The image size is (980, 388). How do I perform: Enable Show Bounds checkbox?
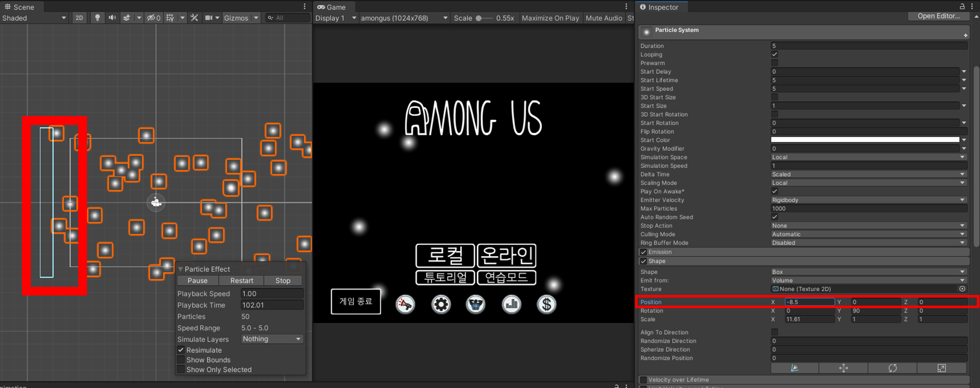pyautogui.click(x=181, y=360)
